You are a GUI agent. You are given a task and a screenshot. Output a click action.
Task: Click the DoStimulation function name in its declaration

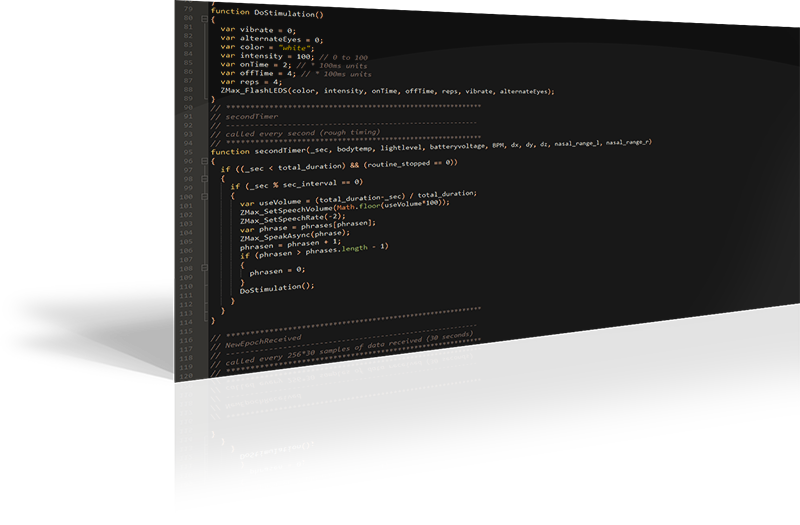pos(288,11)
